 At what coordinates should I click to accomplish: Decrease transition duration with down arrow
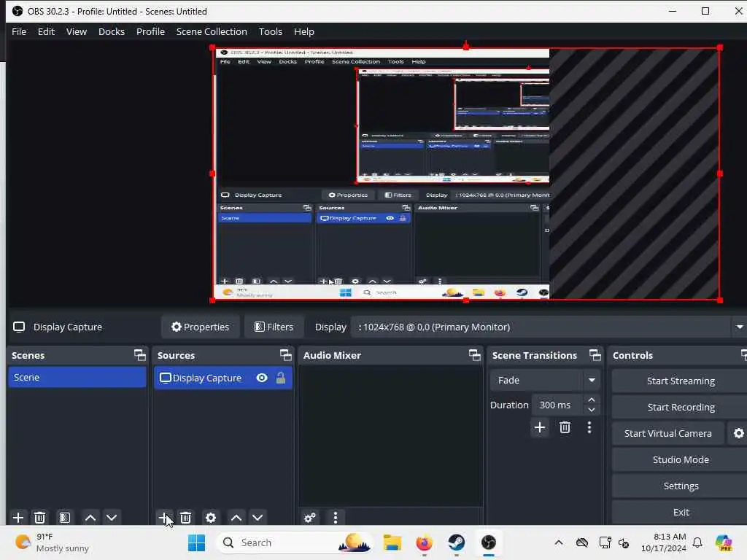(591, 410)
